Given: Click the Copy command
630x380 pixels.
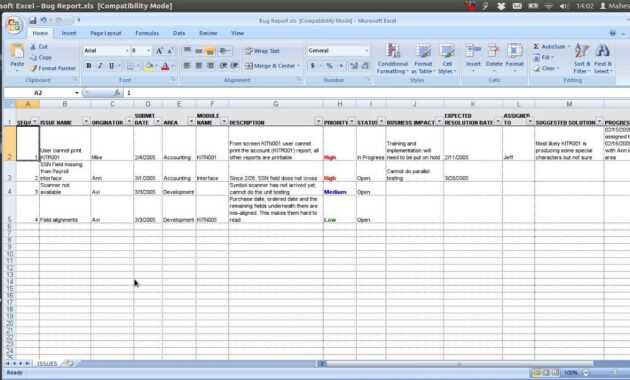Looking at the screenshot, I should [41, 57].
